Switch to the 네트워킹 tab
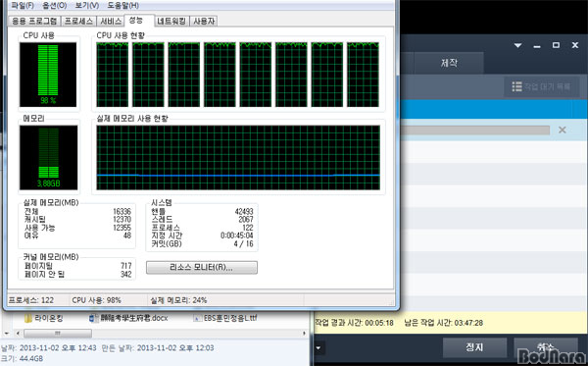Image resolution: width=588 pixels, height=366 pixels. pyautogui.click(x=171, y=21)
